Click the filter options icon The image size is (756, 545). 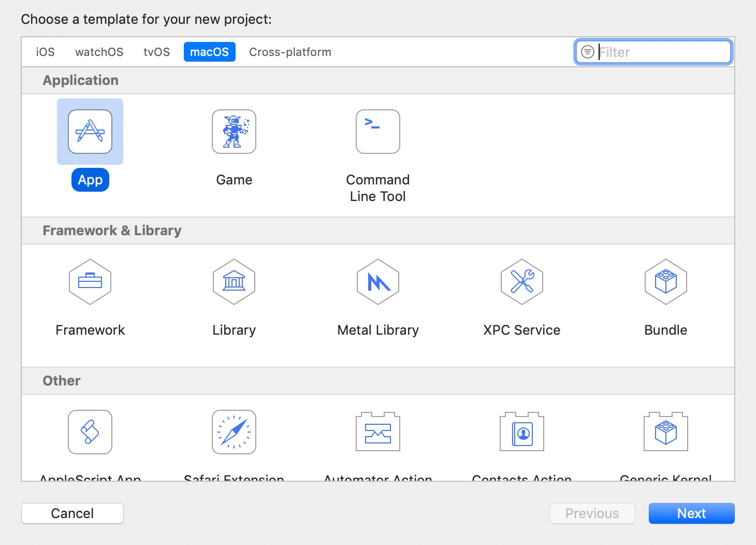588,52
